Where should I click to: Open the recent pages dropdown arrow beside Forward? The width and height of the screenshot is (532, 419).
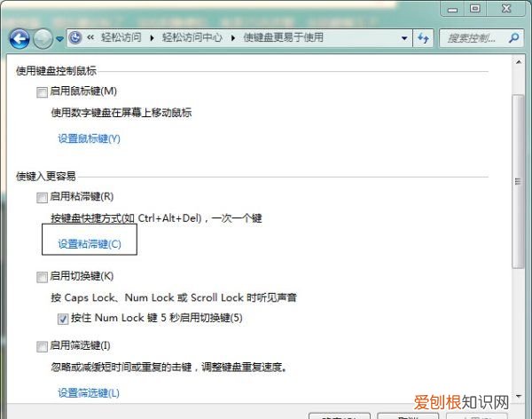point(59,39)
